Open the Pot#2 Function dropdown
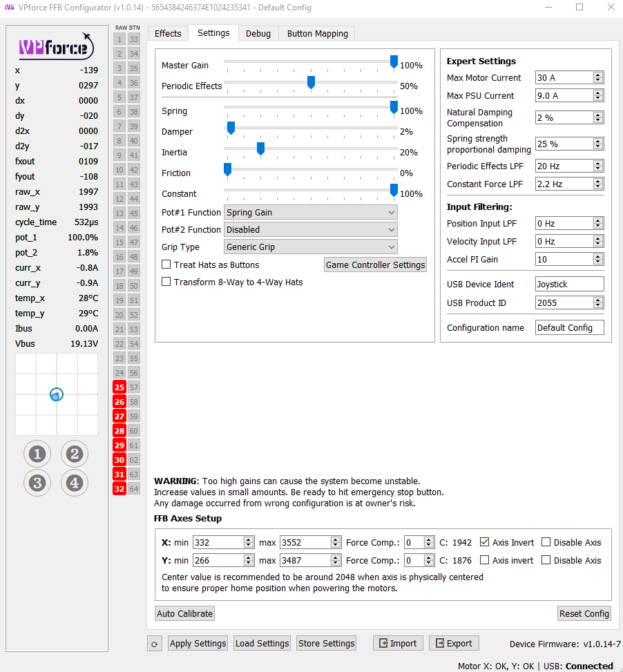The width and height of the screenshot is (623, 672). pyautogui.click(x=311, y=230)
